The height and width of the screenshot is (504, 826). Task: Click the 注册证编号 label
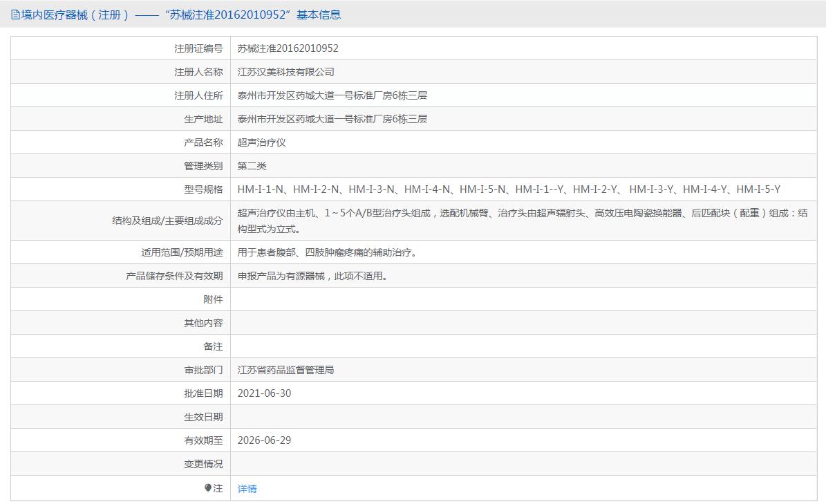tap(198, 48)
